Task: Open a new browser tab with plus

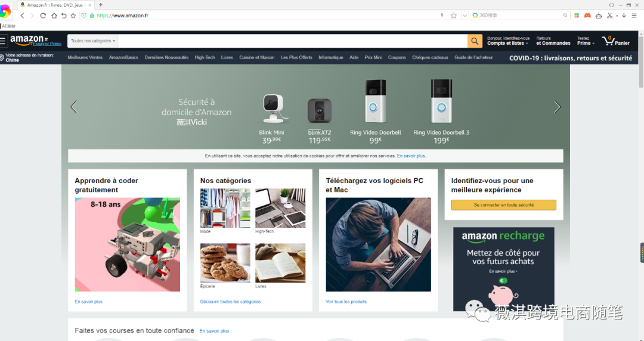Action: (101, 5)
